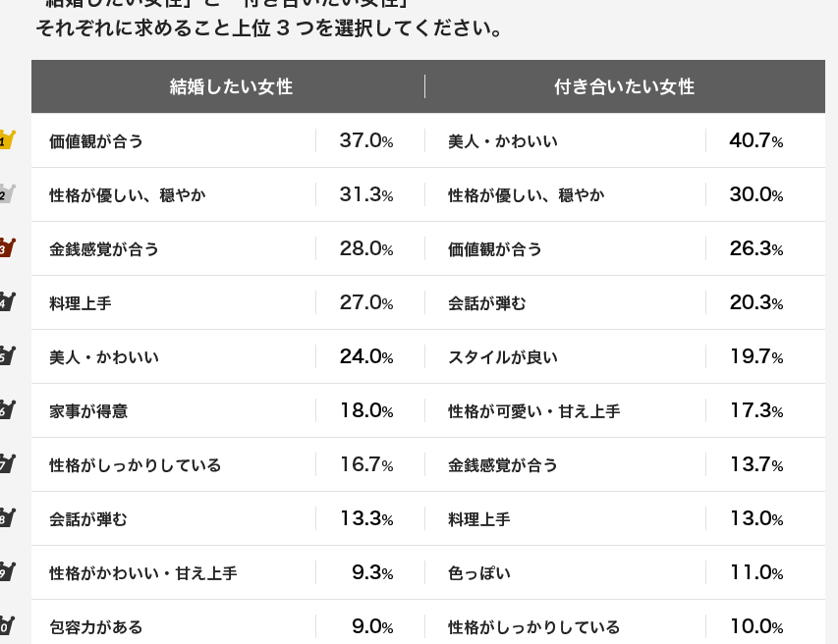Click the 40.7% value
The image size is (838, 644).
(x=755, y=141)
